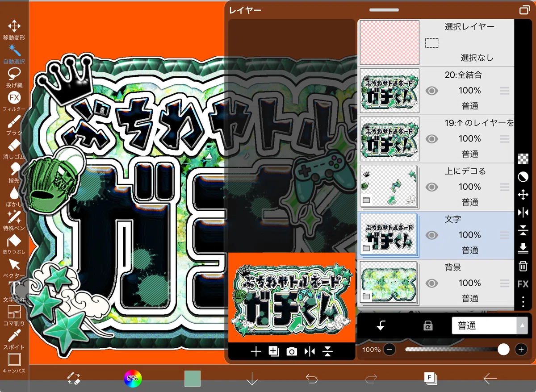This screenshot has width=536, height=392.
Task: Tap the move layer cross-arrows icon
Action: pyautogui.click(x=523, y=195)
